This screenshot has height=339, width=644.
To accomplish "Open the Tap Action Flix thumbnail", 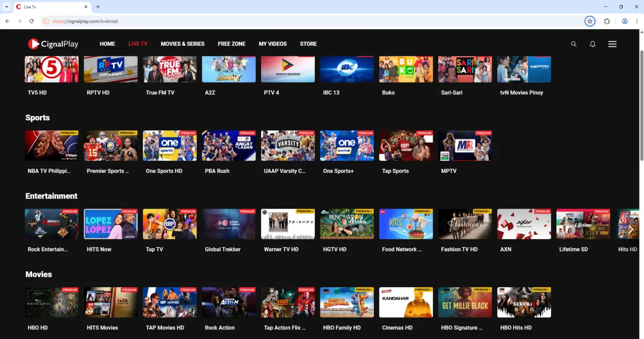I will coord(288,302).
